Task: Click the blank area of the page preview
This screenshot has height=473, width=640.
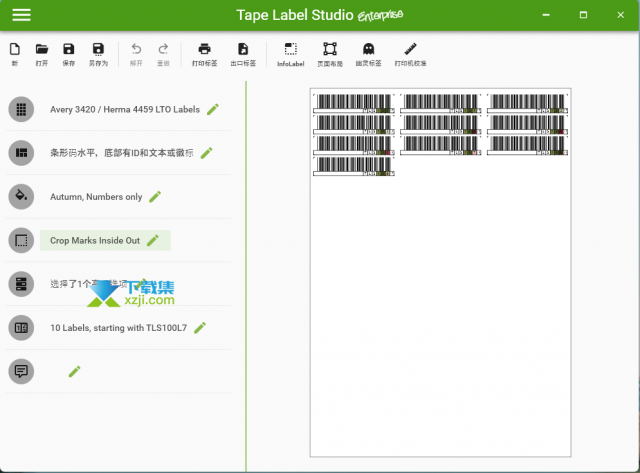Action: coord(440,314)
